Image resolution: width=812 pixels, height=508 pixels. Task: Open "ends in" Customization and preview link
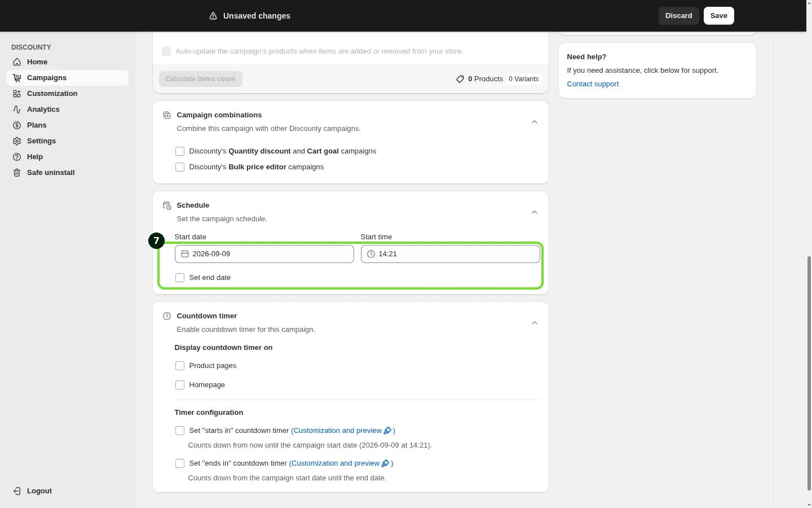(x=341, y=463)
